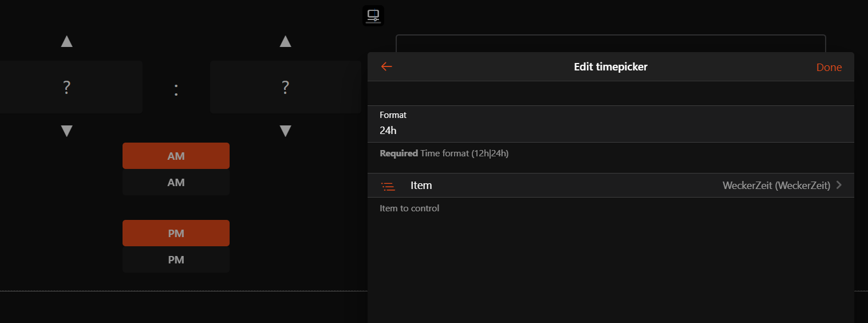Expand the Item row chevron

[839, 185]
